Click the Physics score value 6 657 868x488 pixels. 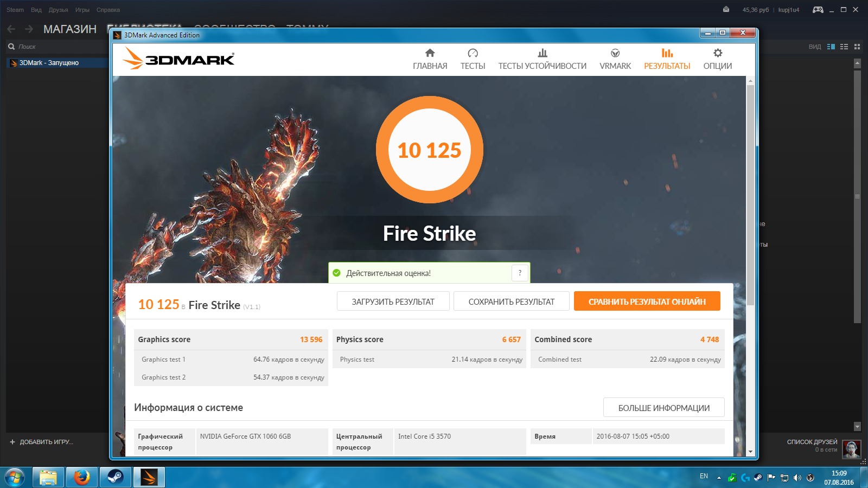coord(512,339)
